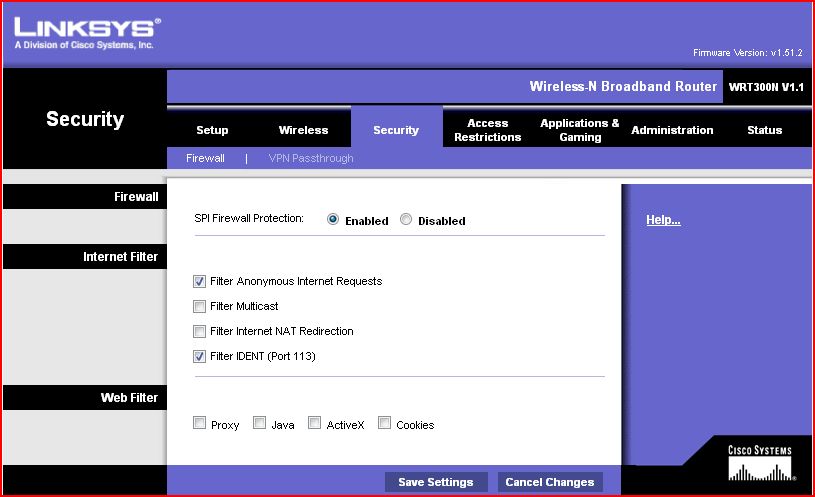Tick the ActiveX web filter checkbox
This screenshot has width=815, height=497.
pos(315,424)
